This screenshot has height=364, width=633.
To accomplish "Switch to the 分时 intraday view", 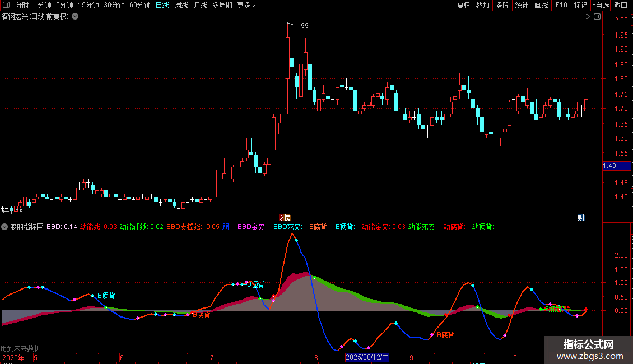I will 22,5.
